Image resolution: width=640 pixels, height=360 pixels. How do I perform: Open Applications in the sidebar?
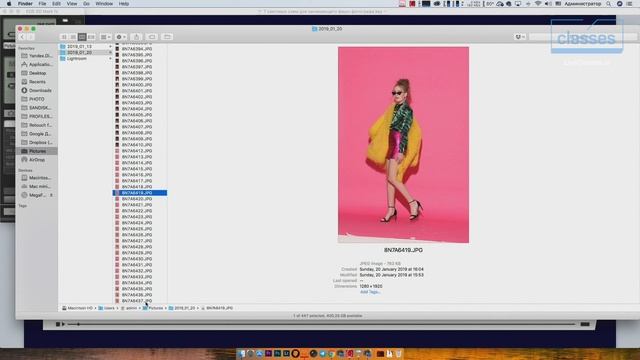tap(37, 64)
